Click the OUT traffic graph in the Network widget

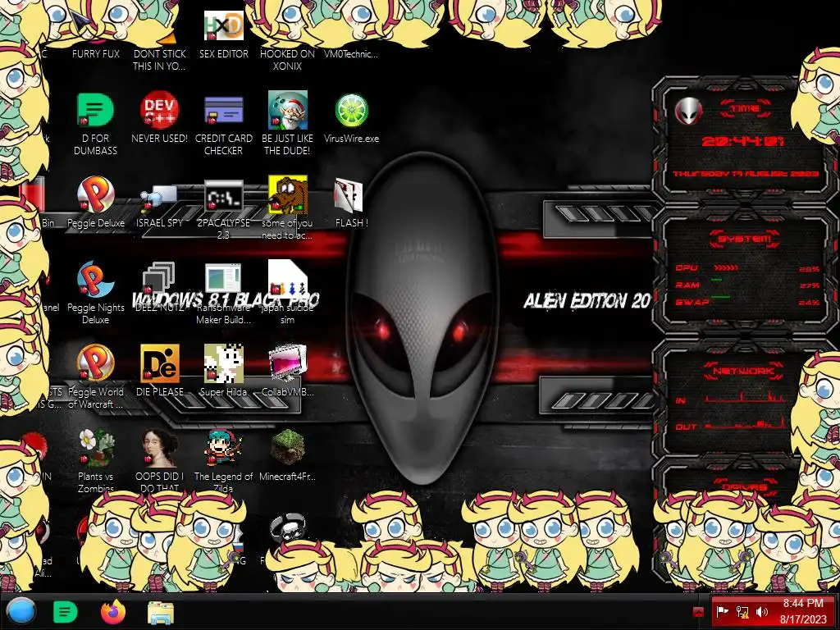[745, 423]
